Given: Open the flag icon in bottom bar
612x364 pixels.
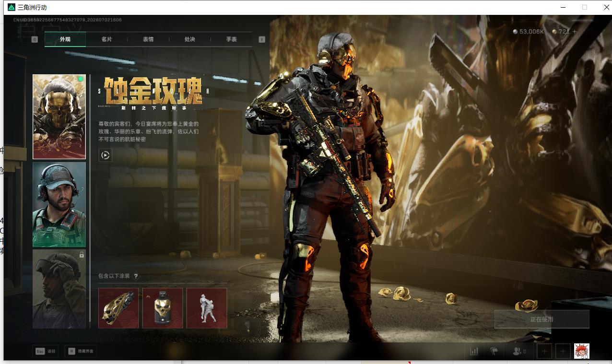Looking at the screenshot, I should [x=494, y=351].
